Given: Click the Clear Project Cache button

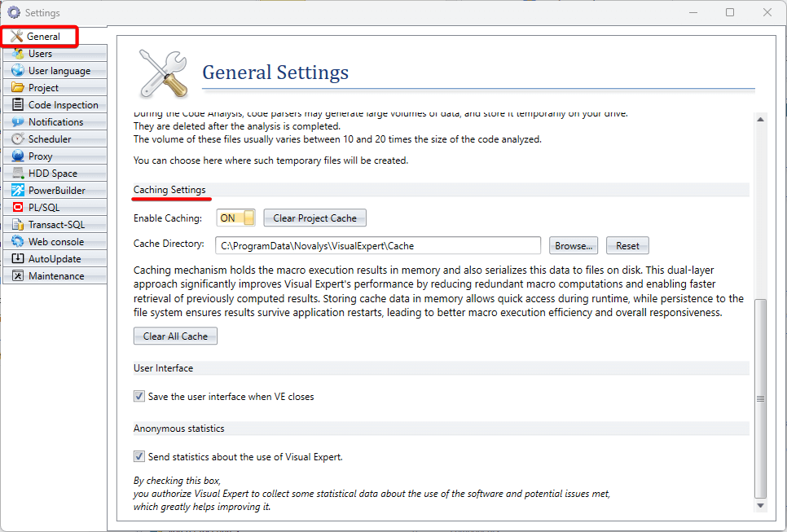Looking at the screenshot, I should 314,218.
